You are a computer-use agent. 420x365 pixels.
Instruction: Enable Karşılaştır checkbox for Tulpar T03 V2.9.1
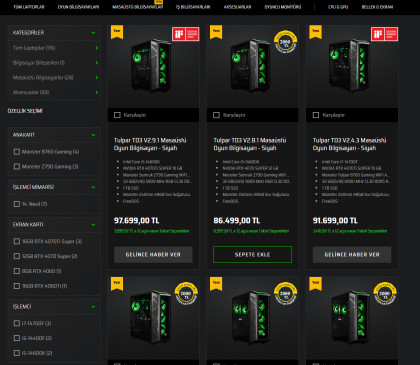[117, 115]
